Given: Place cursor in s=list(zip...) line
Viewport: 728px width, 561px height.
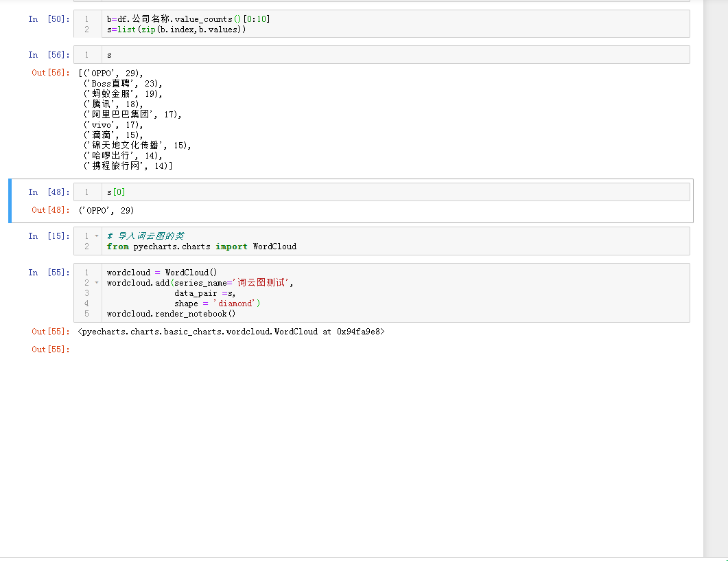Looking at the screenshot, I should click(176, 30).
